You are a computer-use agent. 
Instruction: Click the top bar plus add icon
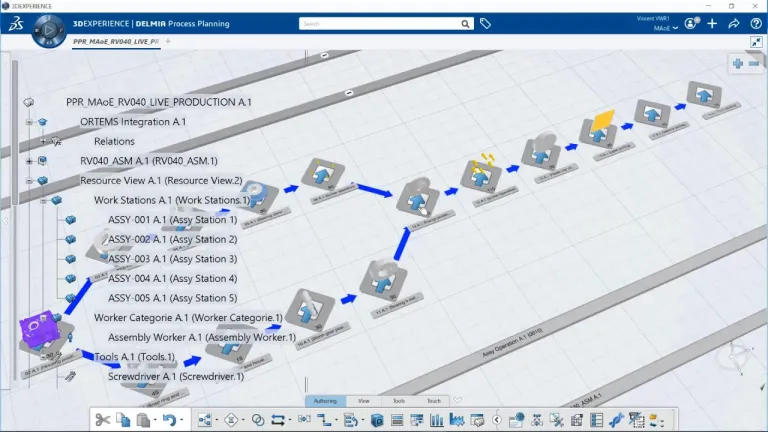pyautogui.click(x=712, y=23)
